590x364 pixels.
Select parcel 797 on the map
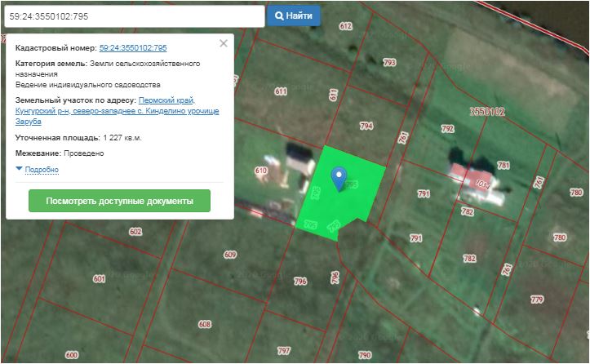tap(283, 350)
